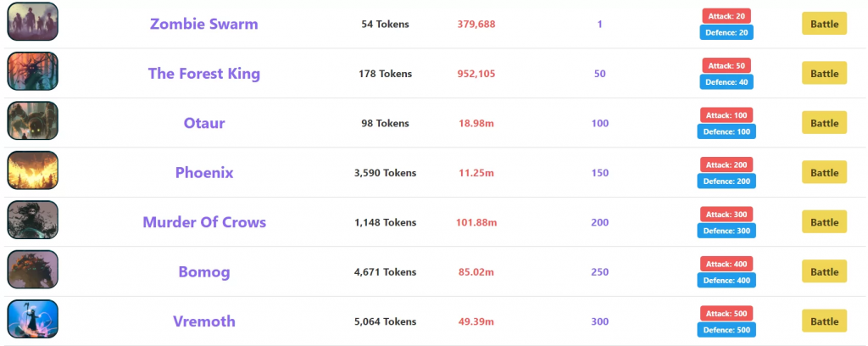
Task: Click The Forest King title link
Action: [x=203, y=73]
